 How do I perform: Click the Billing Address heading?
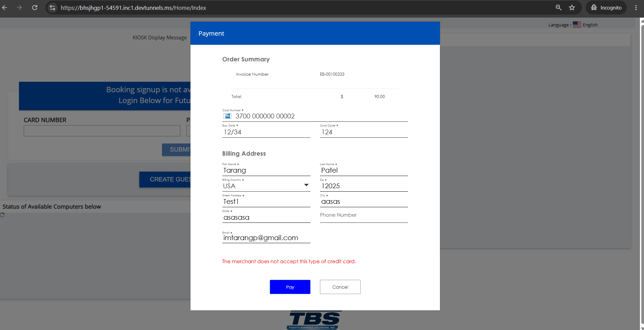[244, 154]
